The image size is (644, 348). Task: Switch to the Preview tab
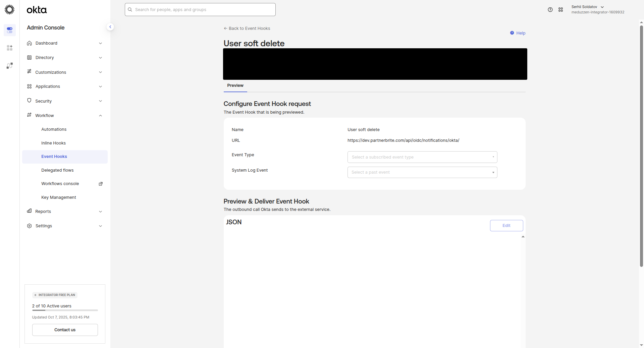click(x=235, y=85)
